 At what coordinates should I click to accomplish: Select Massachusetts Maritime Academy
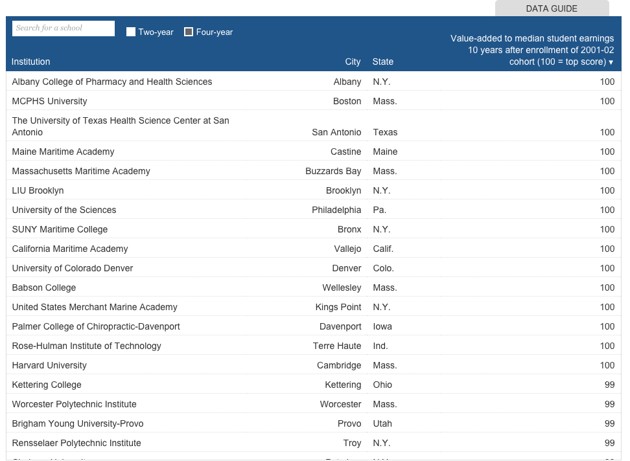click(x=81, y=171)
